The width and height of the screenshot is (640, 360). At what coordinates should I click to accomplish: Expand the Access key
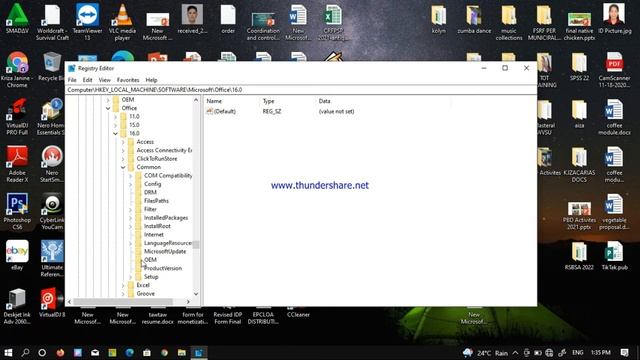click(123, 142)
